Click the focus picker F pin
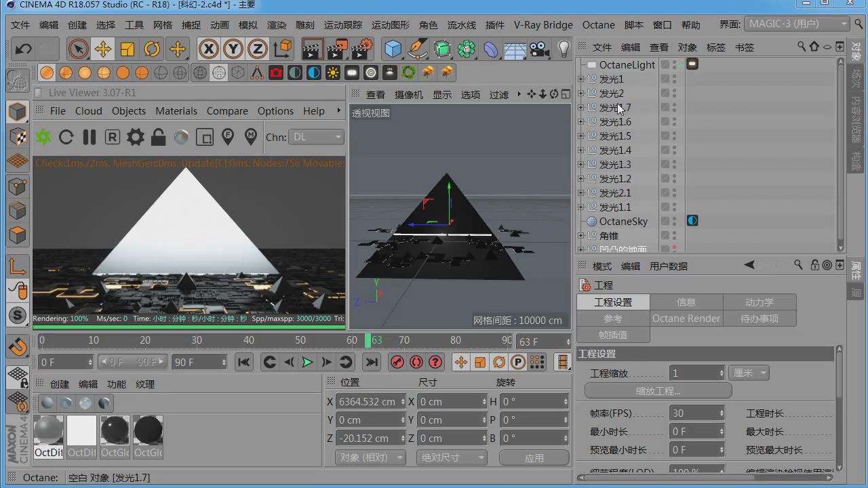Screen dimensions: 868x488 [x=227, y=137]
